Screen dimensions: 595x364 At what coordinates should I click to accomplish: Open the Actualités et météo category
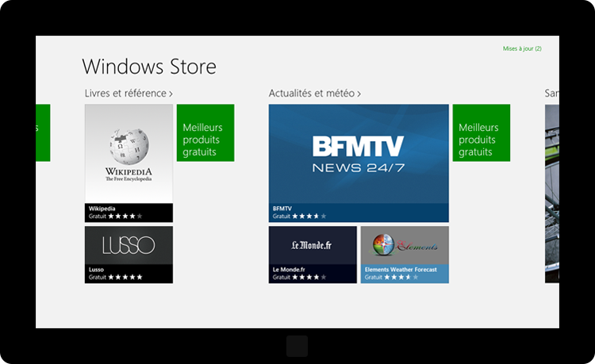[311, 94]
